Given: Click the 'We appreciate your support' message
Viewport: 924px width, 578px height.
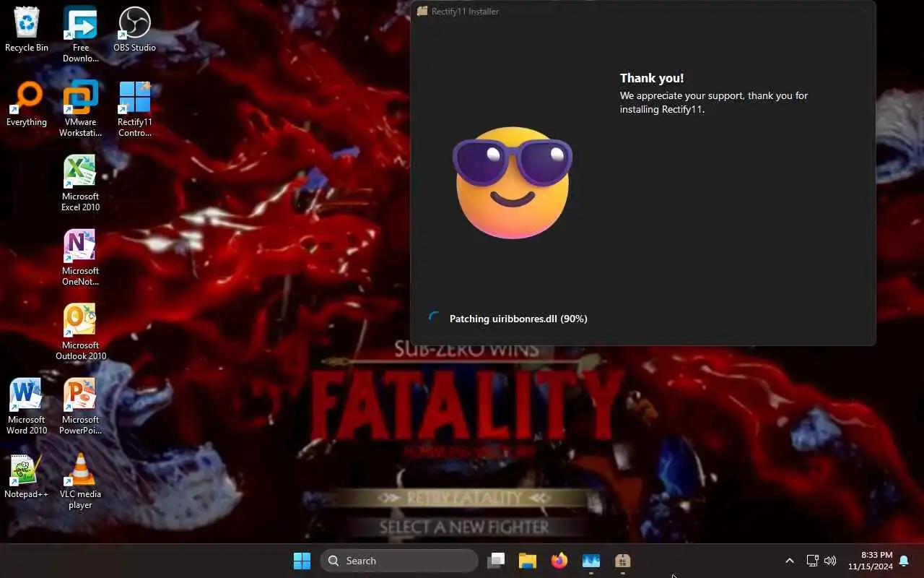Looking at the screenshot, I should click(714, 103).
